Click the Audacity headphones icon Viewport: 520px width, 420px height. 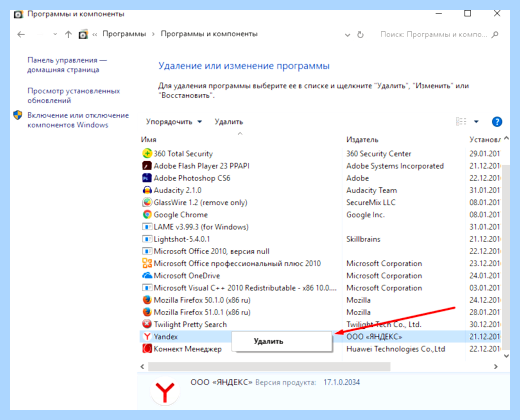(147, 190)
